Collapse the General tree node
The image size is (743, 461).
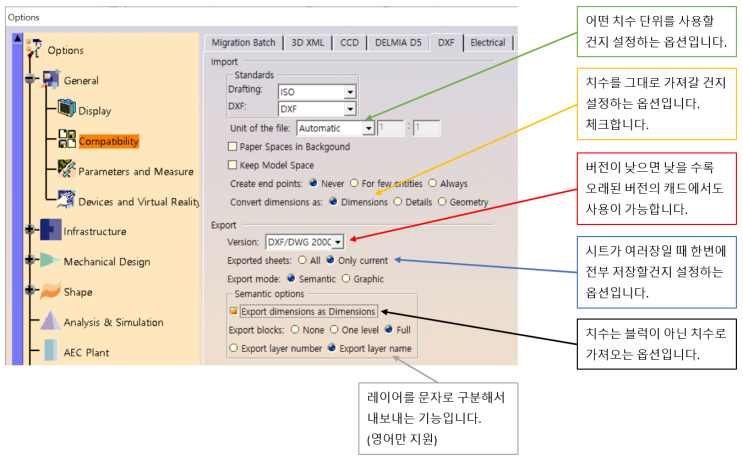coord(30,79)
